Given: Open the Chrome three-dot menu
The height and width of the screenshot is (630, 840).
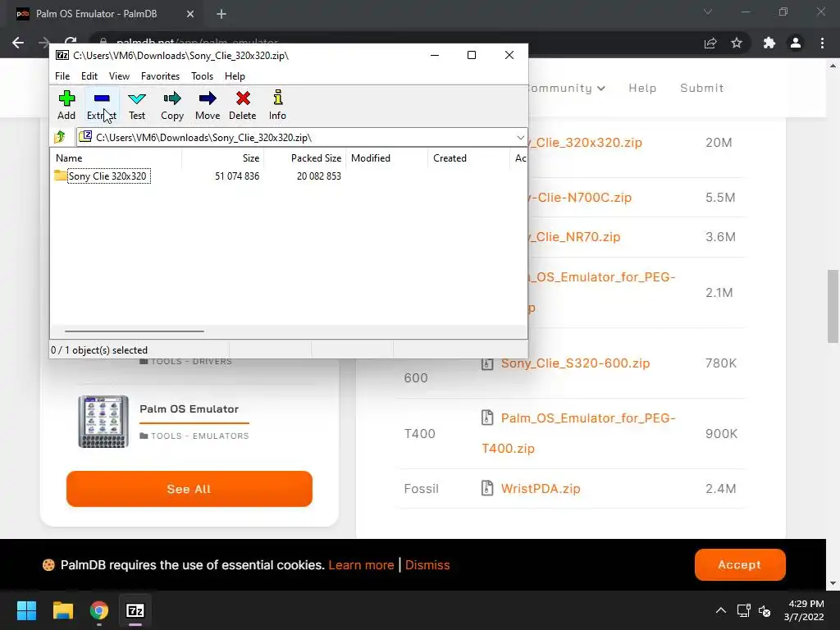Looking at the screenshot, I should click(822, 43).
